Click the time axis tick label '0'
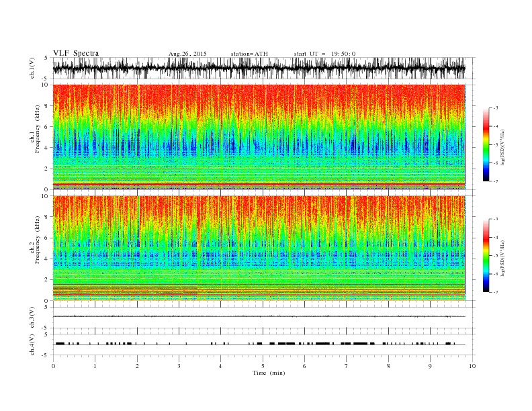The image size is (532, 411). (x=53, y=366)
